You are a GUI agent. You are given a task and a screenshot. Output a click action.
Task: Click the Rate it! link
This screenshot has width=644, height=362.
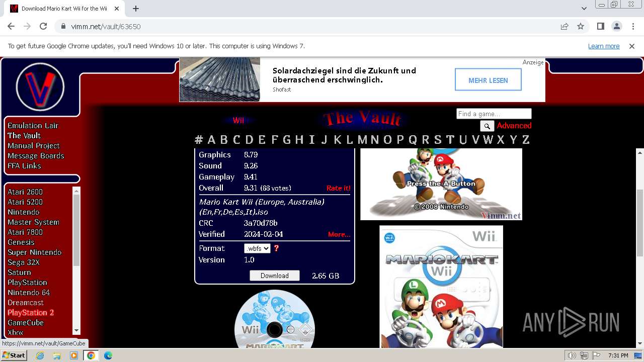pos(339,188)
